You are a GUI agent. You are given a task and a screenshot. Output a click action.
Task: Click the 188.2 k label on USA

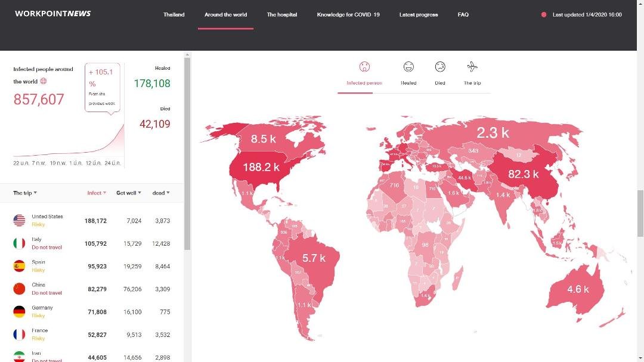[x=261, y=167]
